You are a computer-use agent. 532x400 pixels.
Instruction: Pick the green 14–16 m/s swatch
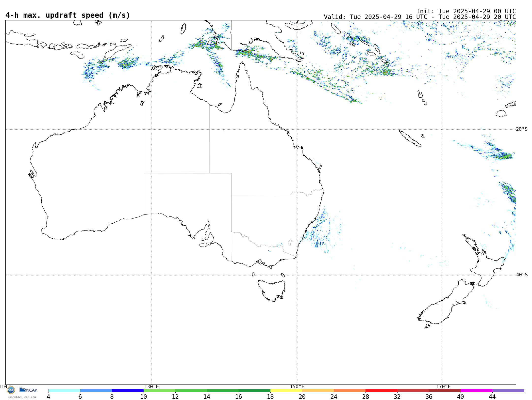pyautogui.click(x=223, y=391)
